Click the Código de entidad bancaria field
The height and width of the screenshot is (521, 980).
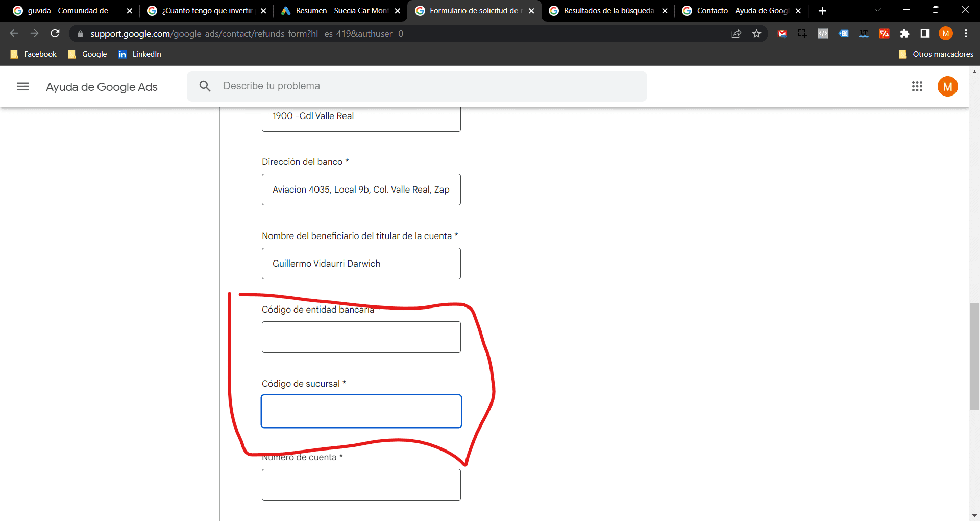tap(361, 337)
